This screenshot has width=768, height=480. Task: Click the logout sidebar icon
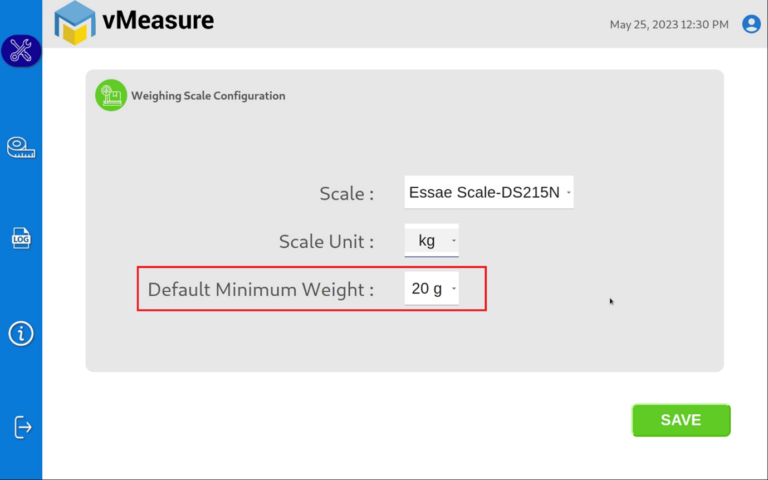[22, 427]
